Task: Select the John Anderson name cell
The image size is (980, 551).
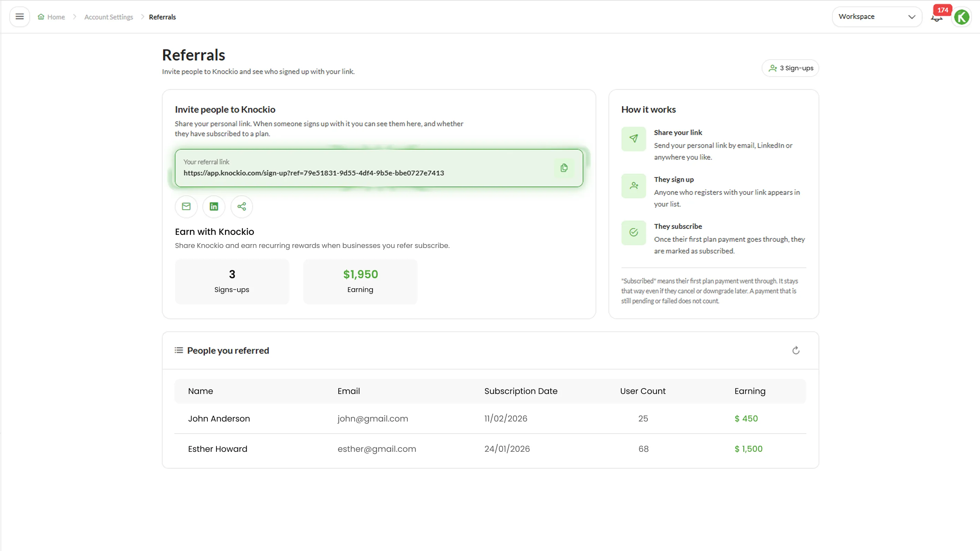Action: pos(219,418)
